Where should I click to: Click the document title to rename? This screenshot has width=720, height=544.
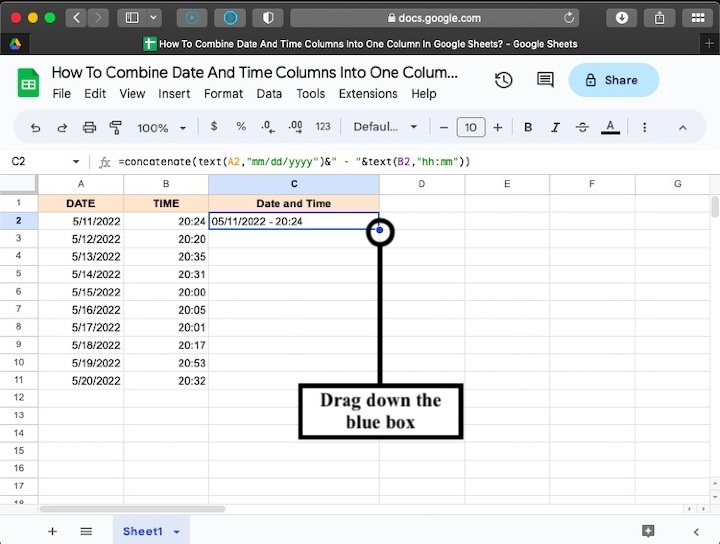tap(255, 73)
